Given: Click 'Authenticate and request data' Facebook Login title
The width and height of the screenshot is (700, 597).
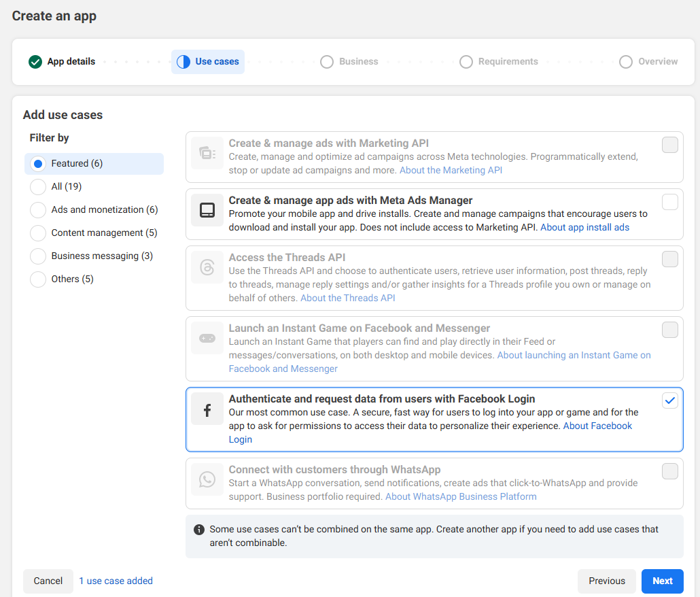Looking at the screenshot, I should tap(382, 399).
